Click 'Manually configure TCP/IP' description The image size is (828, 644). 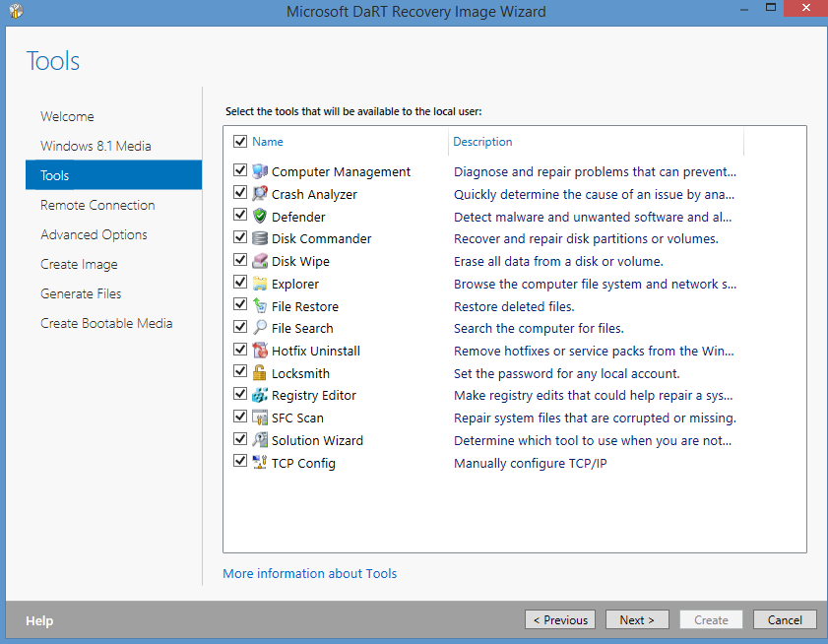pos(530,464)
